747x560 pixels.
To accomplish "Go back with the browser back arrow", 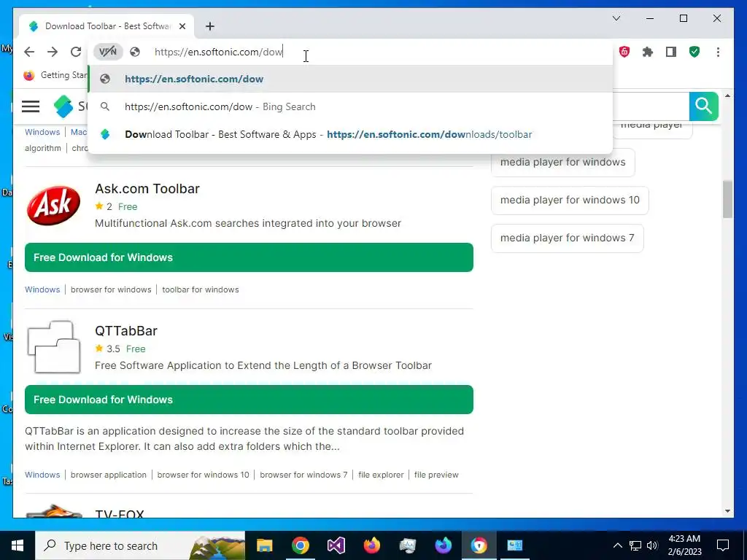I will tap(29, 52).
